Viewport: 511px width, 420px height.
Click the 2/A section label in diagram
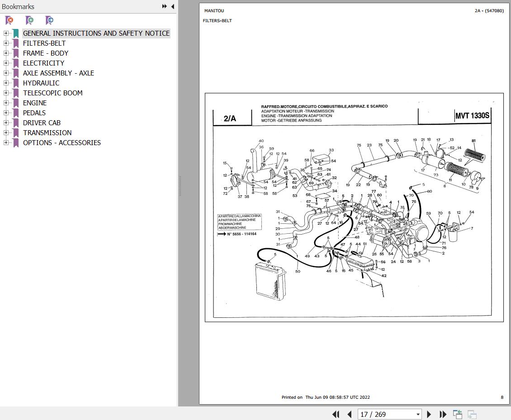click(x=230, y=118)
